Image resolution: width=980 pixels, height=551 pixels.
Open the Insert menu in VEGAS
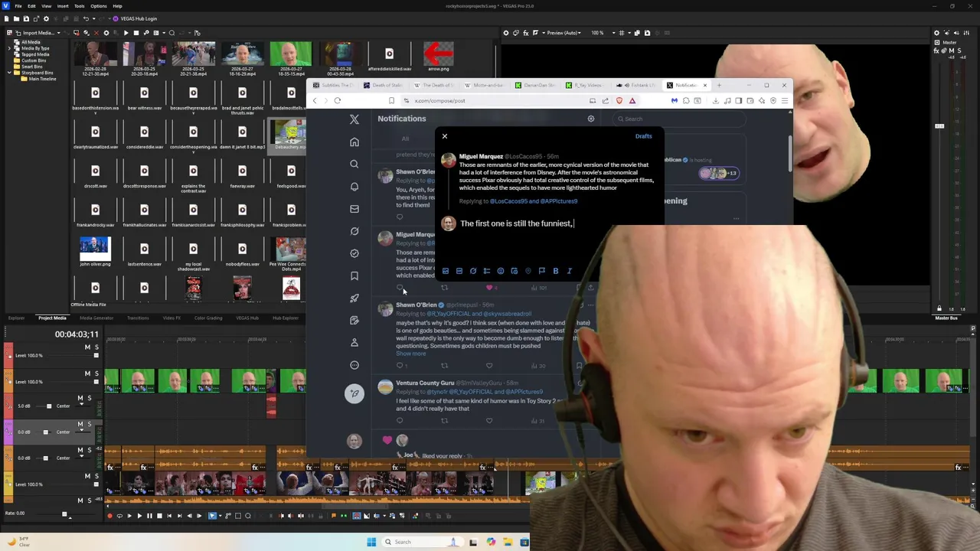tap(63, 6)
